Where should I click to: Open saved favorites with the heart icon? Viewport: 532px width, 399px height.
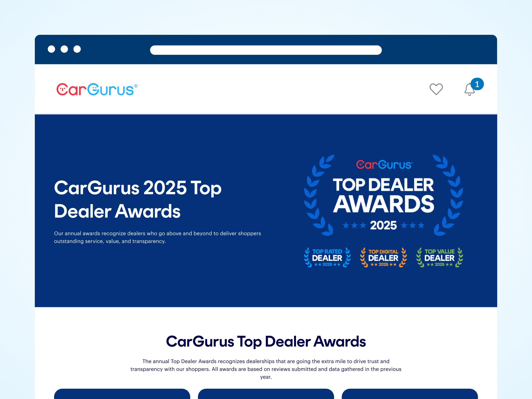436,89
